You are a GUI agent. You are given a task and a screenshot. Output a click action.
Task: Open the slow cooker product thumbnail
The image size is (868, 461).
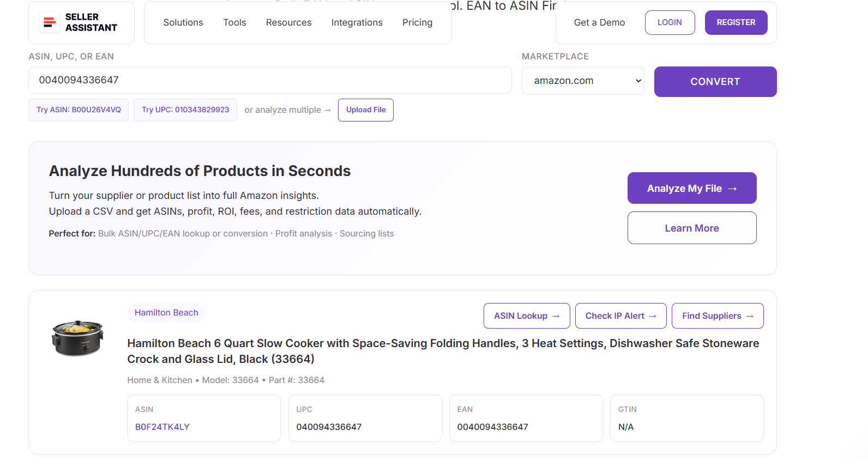(77, 338)
